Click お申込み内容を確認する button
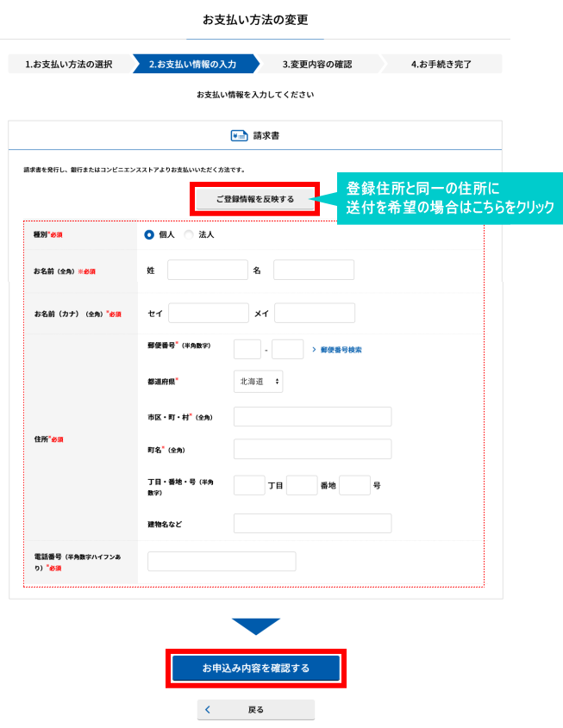This screenshot has width=563, height=728. coord(256,668)
